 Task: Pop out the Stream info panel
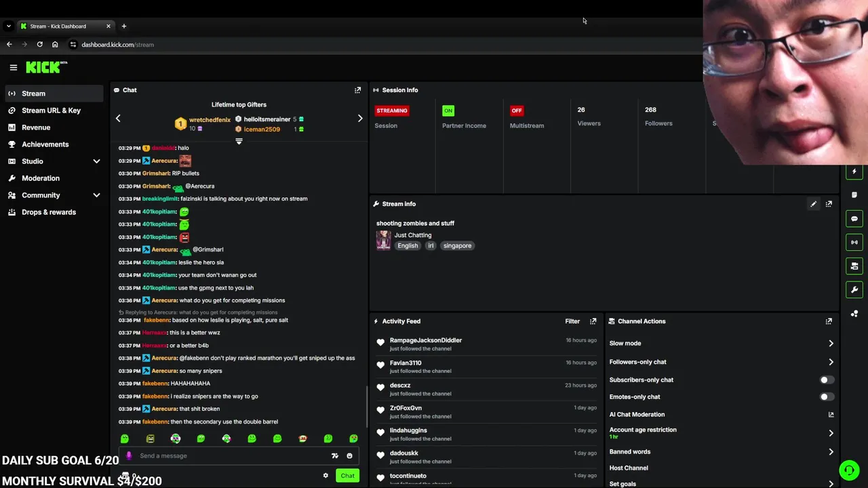(x=829, y=204)
